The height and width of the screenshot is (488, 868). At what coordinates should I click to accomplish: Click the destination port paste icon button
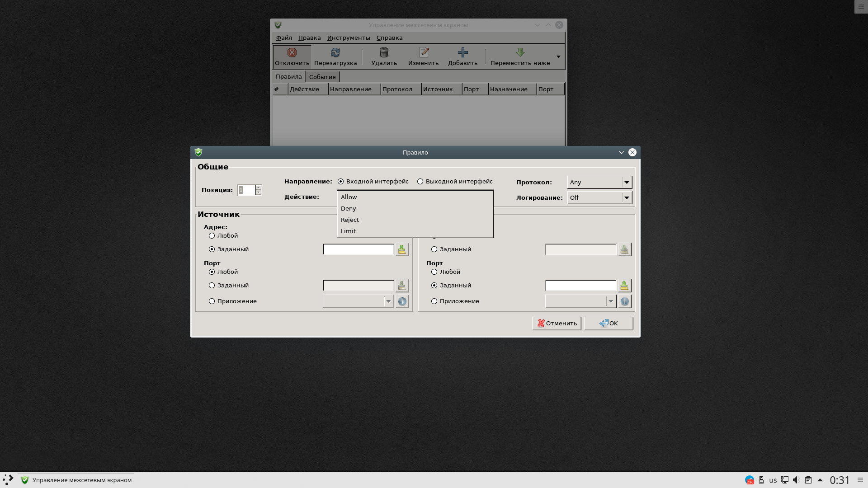tap(624, 286)
